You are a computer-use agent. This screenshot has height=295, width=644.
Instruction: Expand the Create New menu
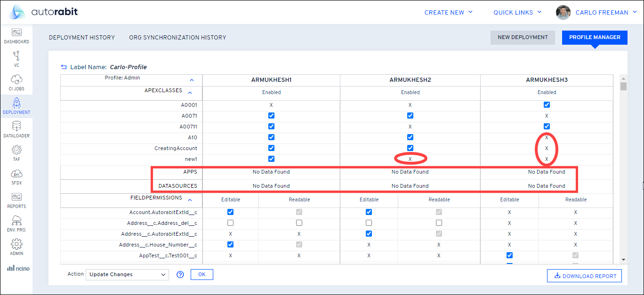pos(448,13)
